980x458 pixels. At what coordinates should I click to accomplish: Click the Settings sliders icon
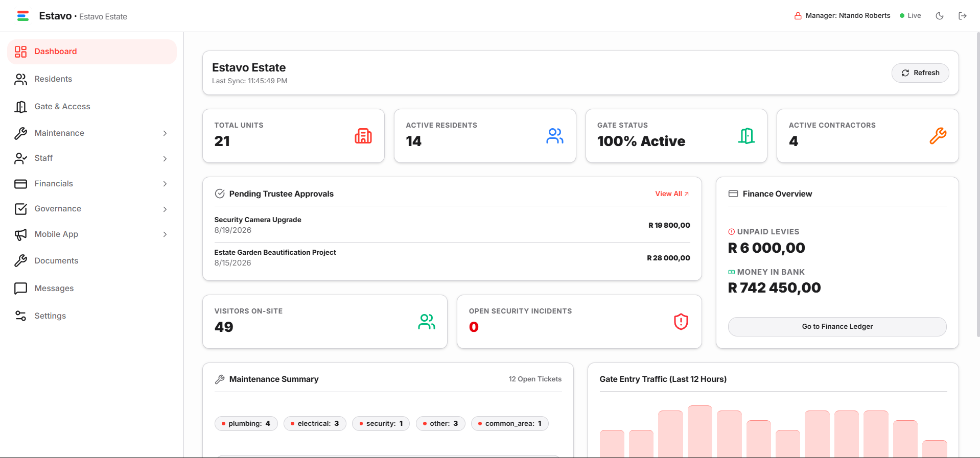20,316
